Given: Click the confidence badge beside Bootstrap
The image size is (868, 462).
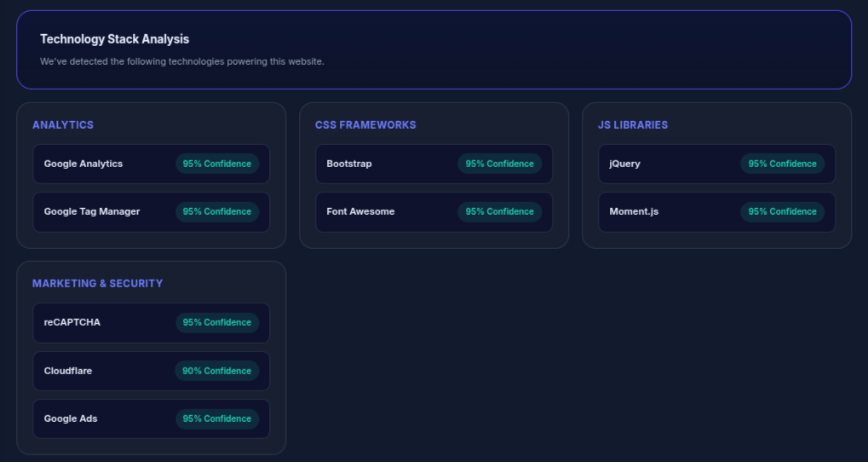Looking at the screenshot, I should [499, 164].
